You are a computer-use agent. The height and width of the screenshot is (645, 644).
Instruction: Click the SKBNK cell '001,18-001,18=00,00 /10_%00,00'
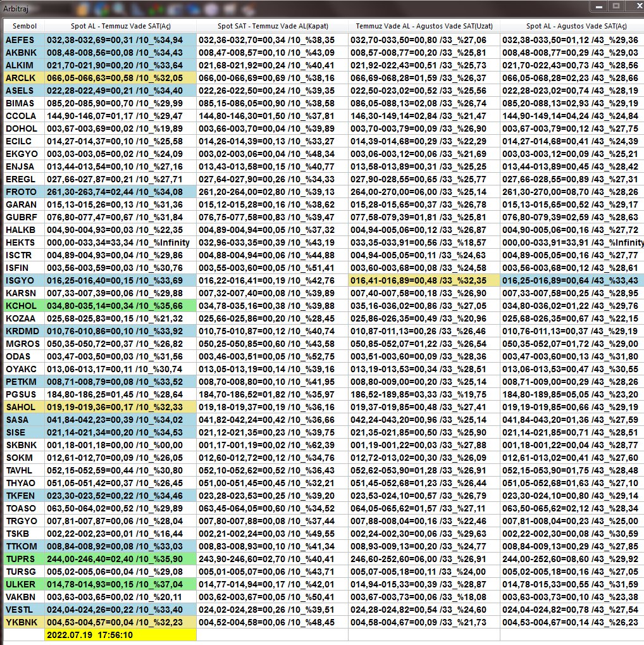pos(120,445)
